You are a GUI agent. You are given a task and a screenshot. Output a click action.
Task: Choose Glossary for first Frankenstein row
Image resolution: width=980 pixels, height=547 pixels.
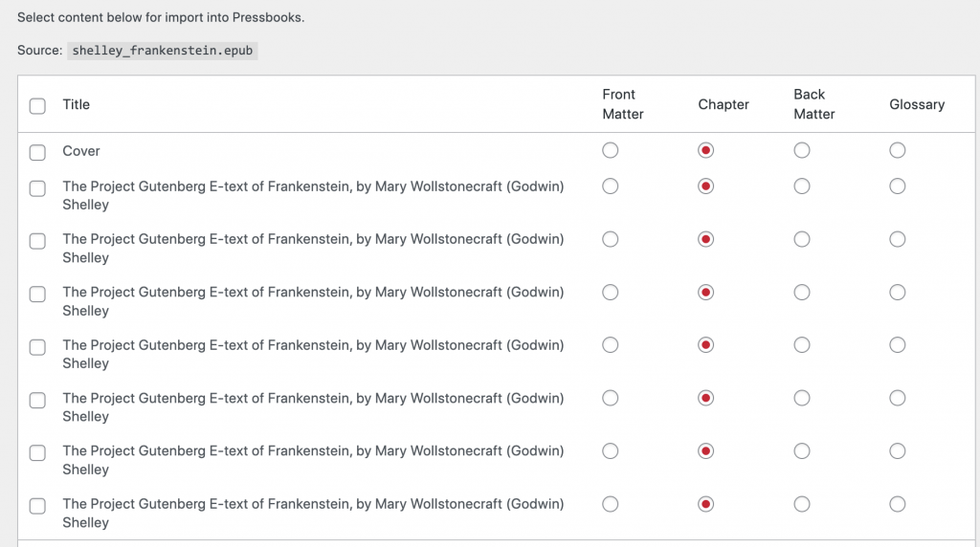click(898, 186)
